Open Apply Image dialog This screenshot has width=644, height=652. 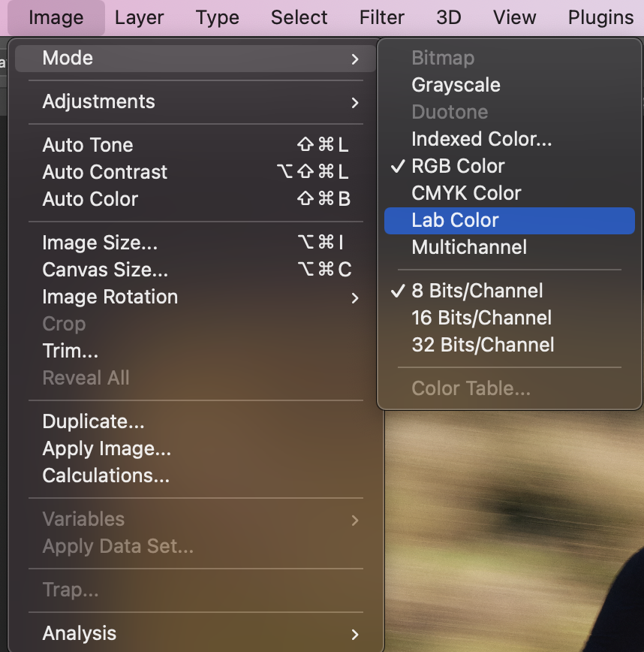click(195, 448)
